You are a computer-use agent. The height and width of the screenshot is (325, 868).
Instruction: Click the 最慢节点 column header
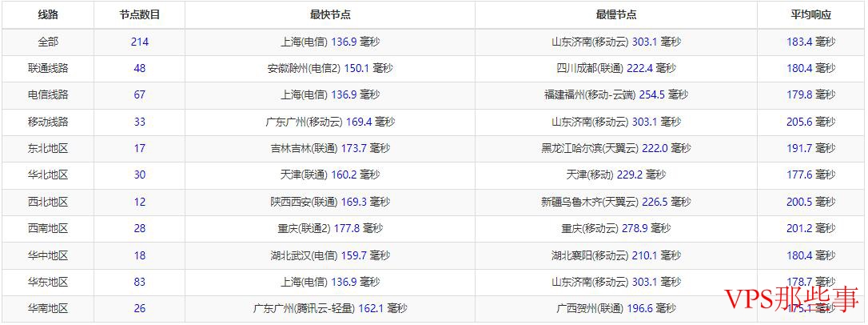point(616,15)
